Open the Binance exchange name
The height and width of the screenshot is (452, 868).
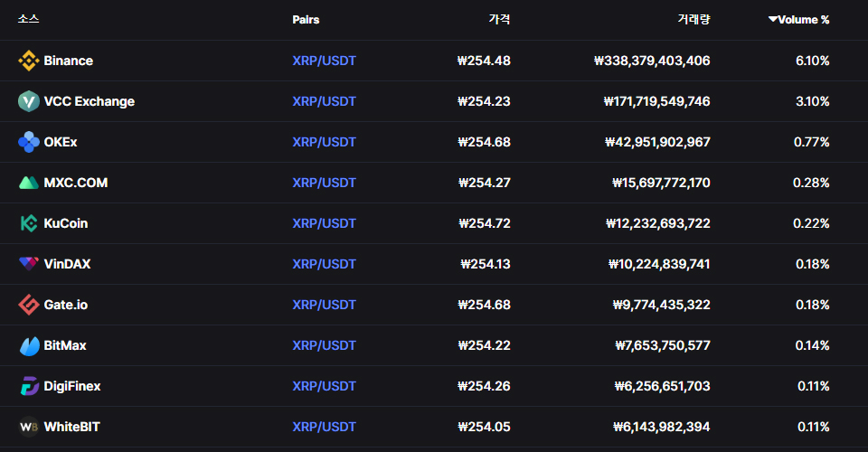coord(68,61)
